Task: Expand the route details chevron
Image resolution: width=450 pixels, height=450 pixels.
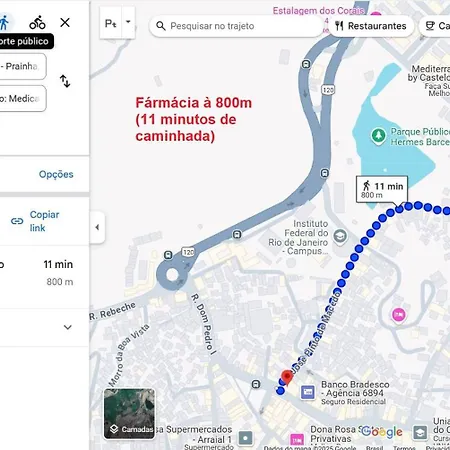Action: coord(68,327)
